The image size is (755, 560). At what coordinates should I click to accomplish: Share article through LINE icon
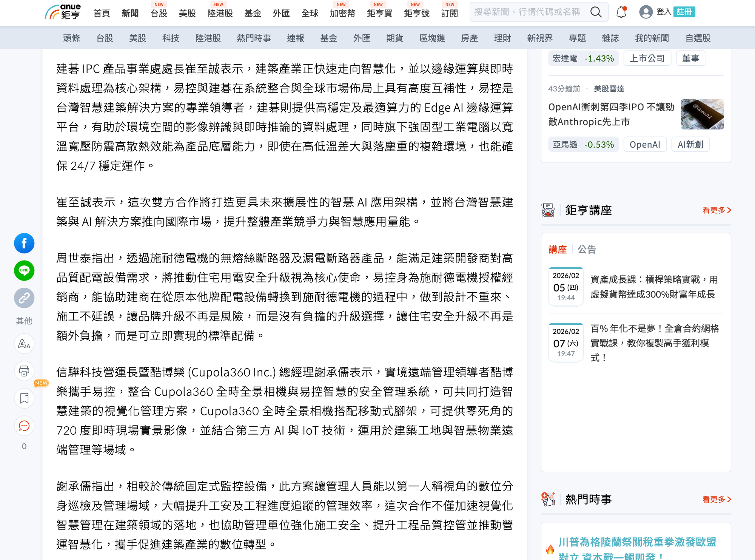click(x=24, y=271)
